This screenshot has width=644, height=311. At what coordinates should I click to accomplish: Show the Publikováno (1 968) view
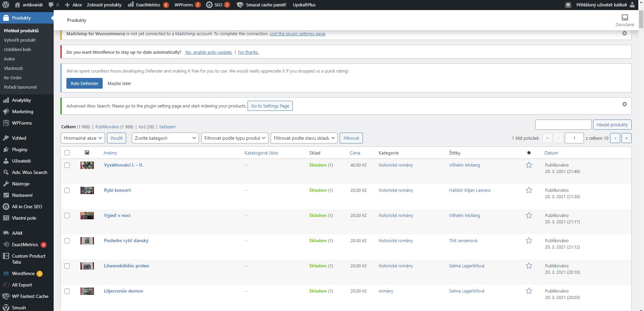(x=114, y=127)
